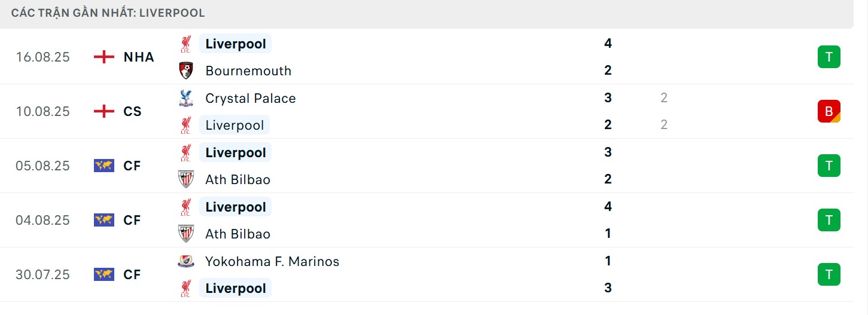Screen dimensions: 868x315
Task: Click Liverpool crest in the 16.08.25 match
Action: click(x=186, y=44)
